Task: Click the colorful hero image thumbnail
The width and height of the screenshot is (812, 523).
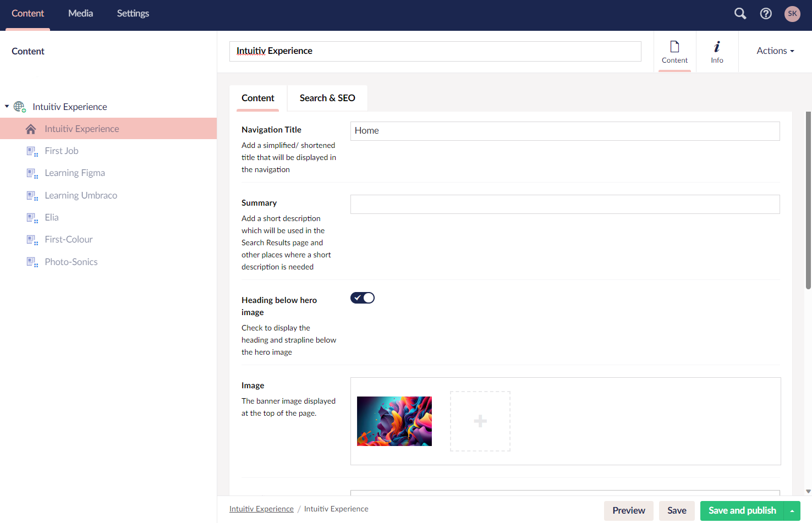Action: point(394,421)
